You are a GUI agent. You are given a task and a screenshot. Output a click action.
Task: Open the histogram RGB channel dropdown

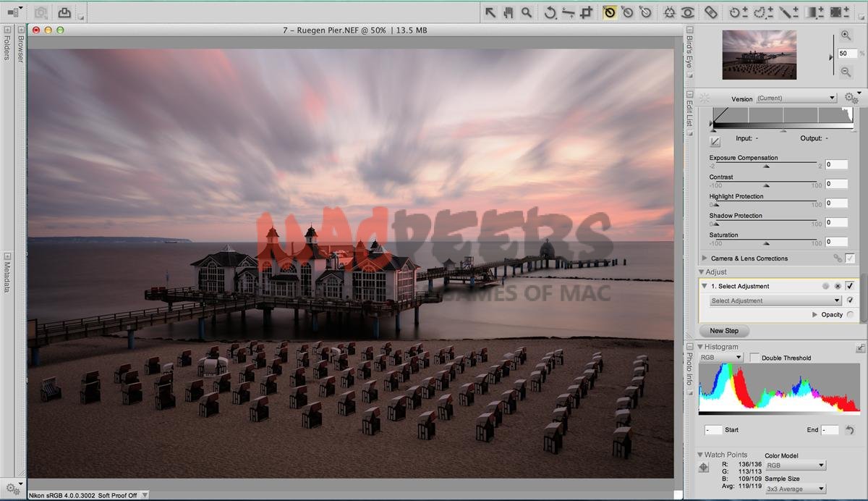coord(720,358)
